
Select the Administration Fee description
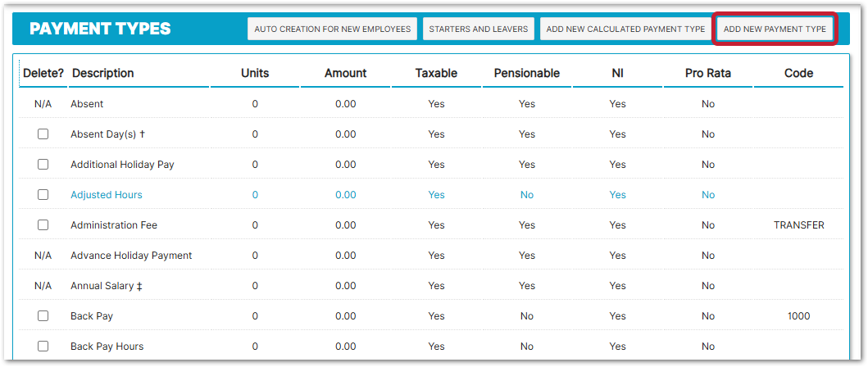click(x=114, y=225)
